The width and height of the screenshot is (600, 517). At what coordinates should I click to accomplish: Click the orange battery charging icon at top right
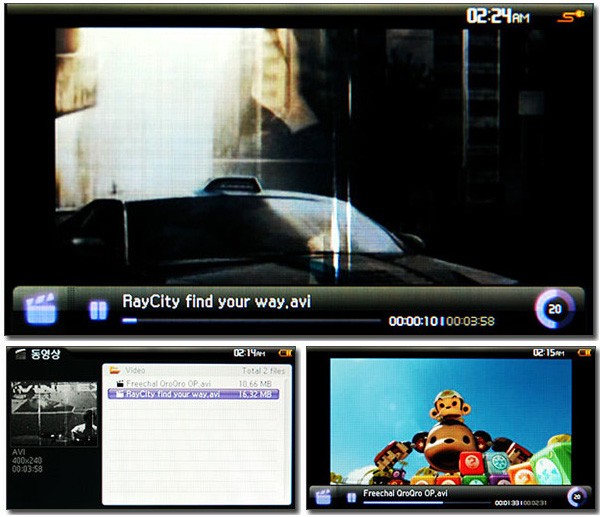[570, 16]
